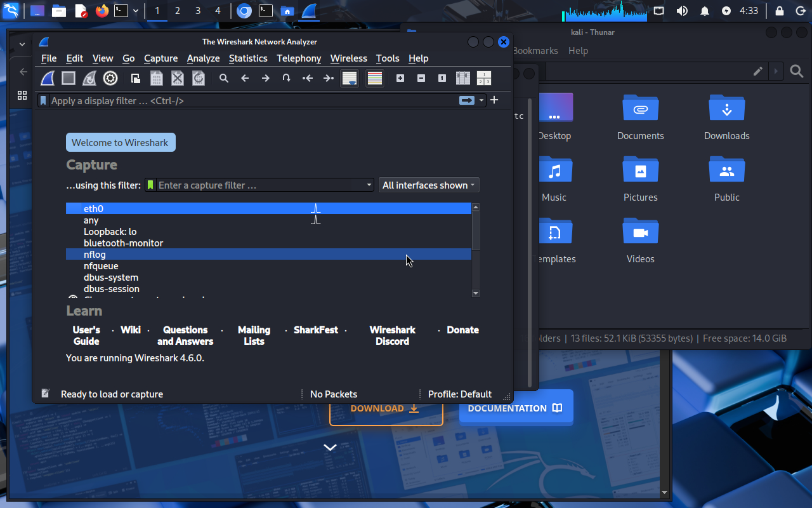
Task: Open the capture filter history dropdown
Action: 369,185
